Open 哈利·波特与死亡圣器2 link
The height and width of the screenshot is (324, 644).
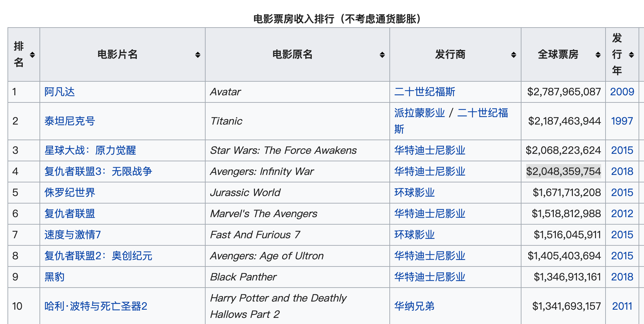coord(96,306)
